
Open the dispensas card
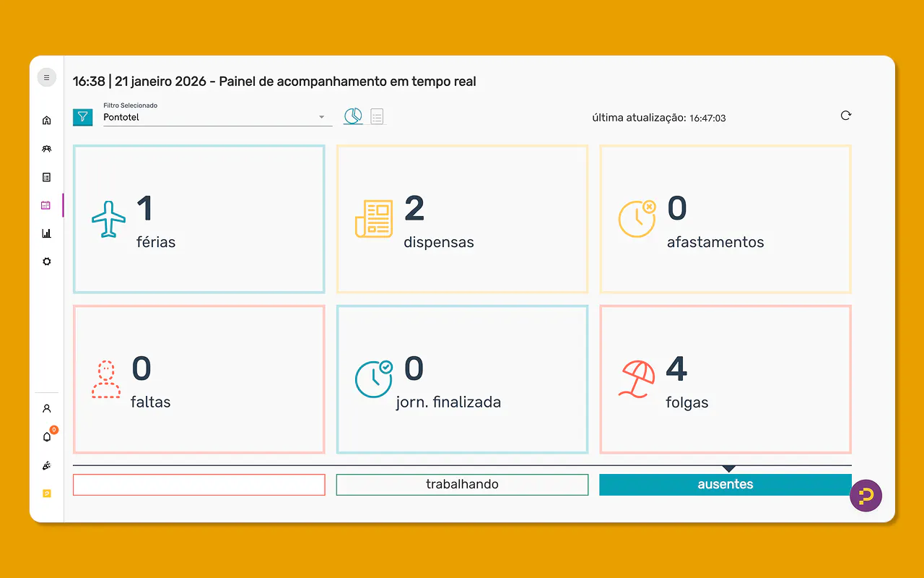tap(463, 219)
